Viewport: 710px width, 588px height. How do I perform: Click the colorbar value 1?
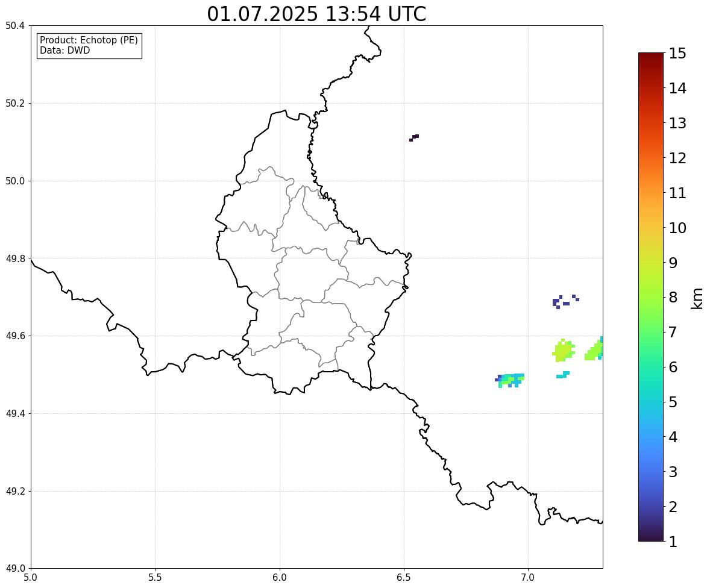point(673,542)
